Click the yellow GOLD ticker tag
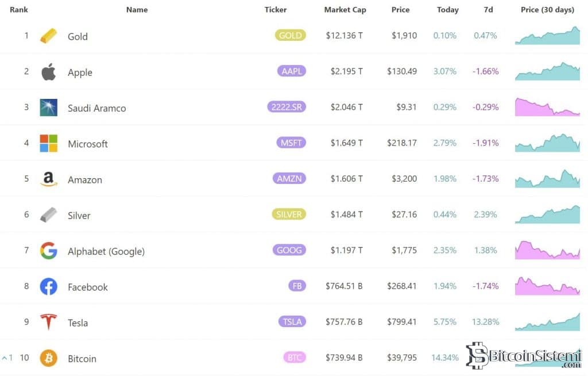This screenshot has height=376, width=588. pyautogui.click(x=290, y=35)
